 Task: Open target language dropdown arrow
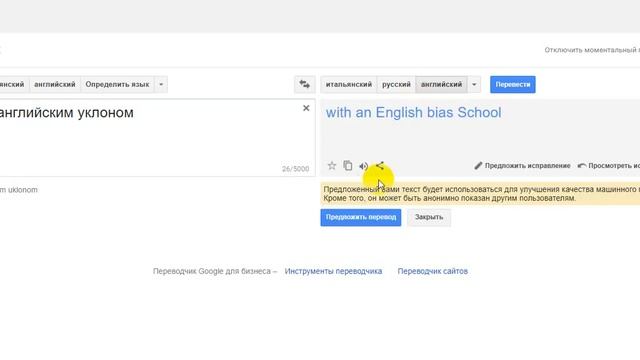(x=474, y=84)
